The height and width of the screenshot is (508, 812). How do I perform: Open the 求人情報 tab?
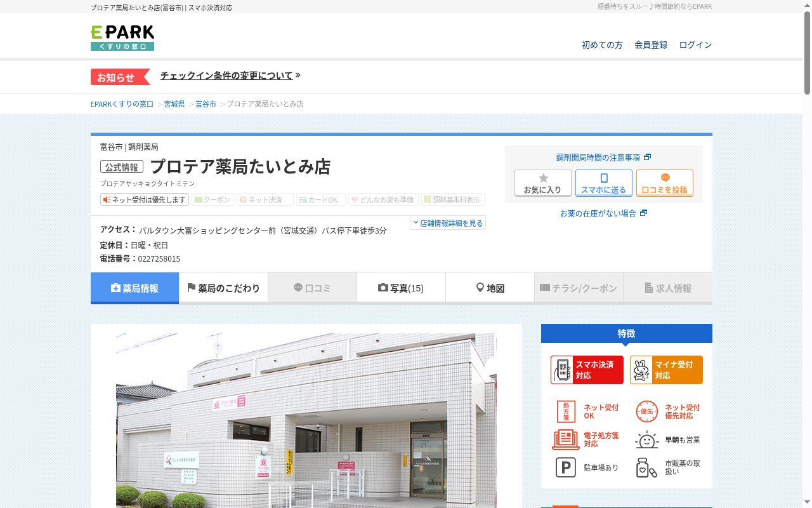(667, 288)
